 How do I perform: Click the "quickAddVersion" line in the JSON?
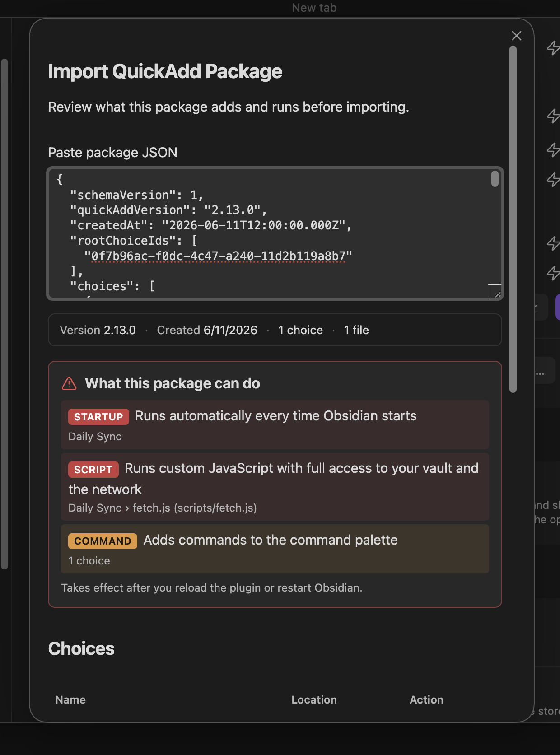pyautogui.click(x=168, y=210)
